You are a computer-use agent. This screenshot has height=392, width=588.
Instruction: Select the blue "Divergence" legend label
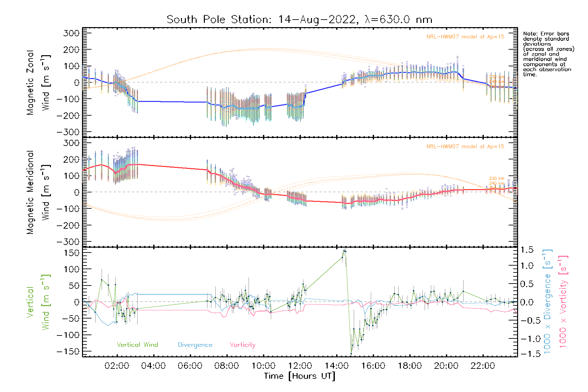point(195,345)
